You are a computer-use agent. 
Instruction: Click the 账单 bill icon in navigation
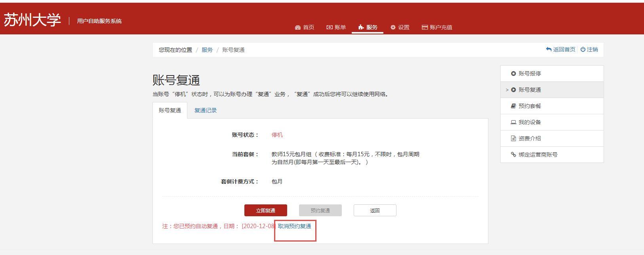329,27
